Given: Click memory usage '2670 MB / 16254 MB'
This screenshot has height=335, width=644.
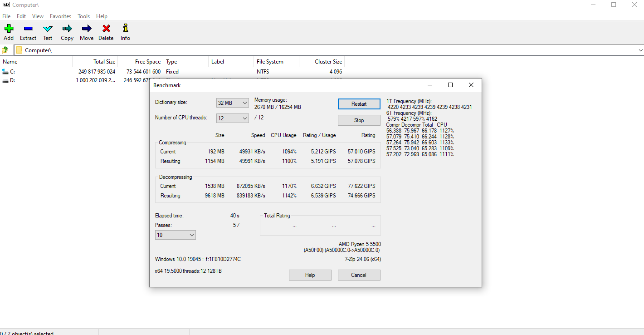Looking at the screenshot, I should [278, 107].
